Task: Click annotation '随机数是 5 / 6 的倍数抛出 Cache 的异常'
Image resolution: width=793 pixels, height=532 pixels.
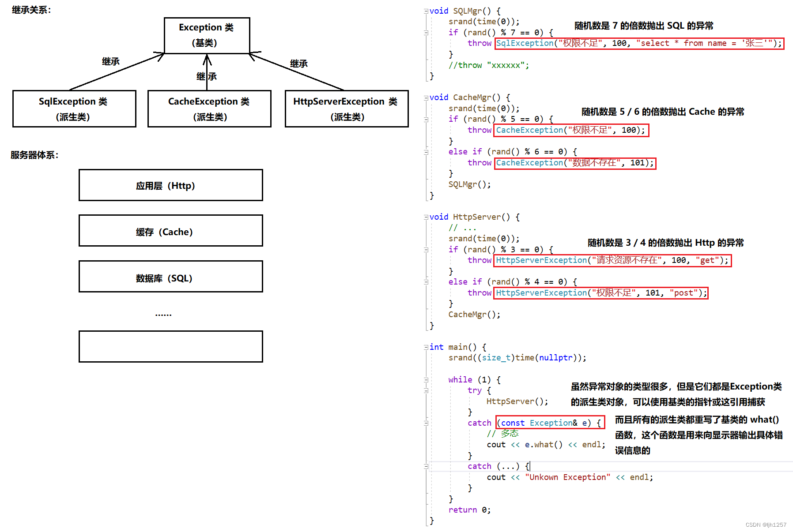Action: (663, 112)
